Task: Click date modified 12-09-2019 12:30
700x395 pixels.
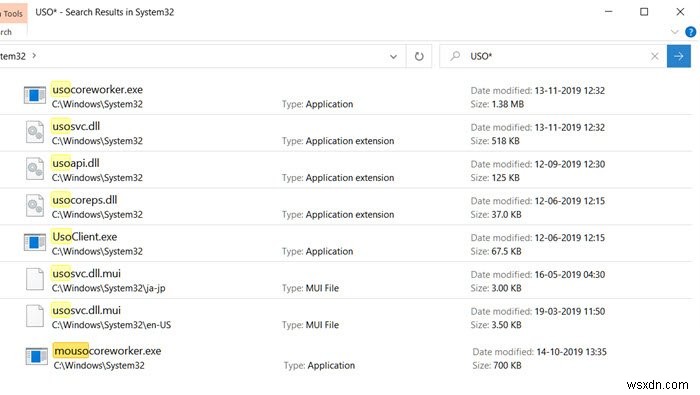Action: coord(569,164)
